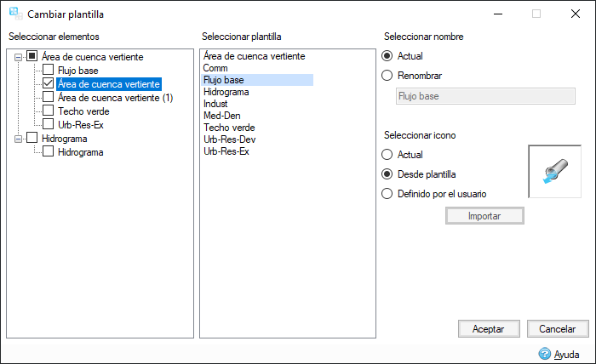Screen dimensions: 596x364
Task: Enable the Techo verde checkbox in tree
Action: [49, 111]
